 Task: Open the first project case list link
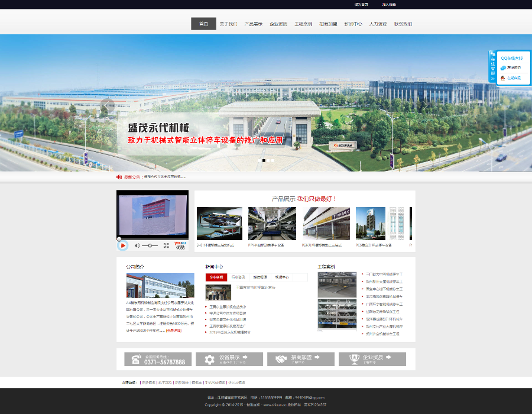[384, 274]
